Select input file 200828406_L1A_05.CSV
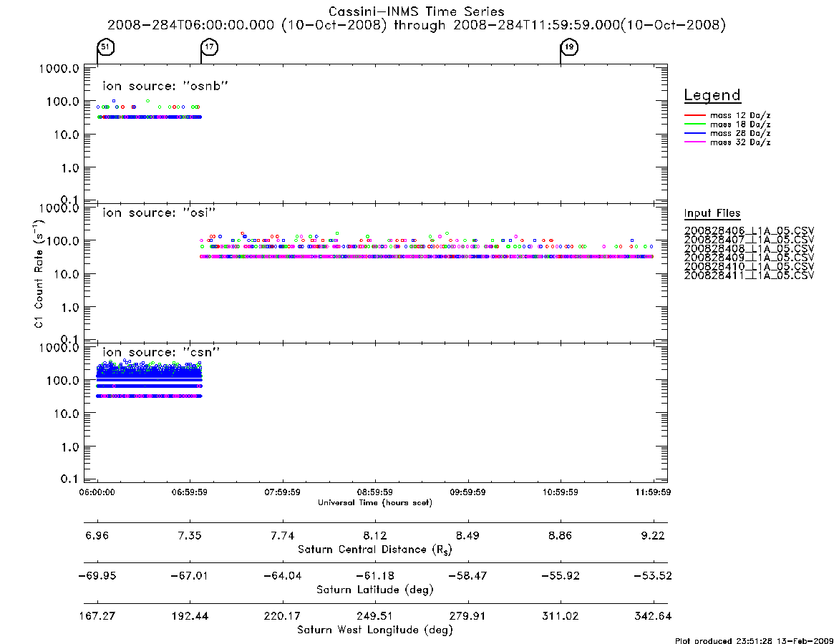The height and width of the screenshot is (644, 834). 749,231
